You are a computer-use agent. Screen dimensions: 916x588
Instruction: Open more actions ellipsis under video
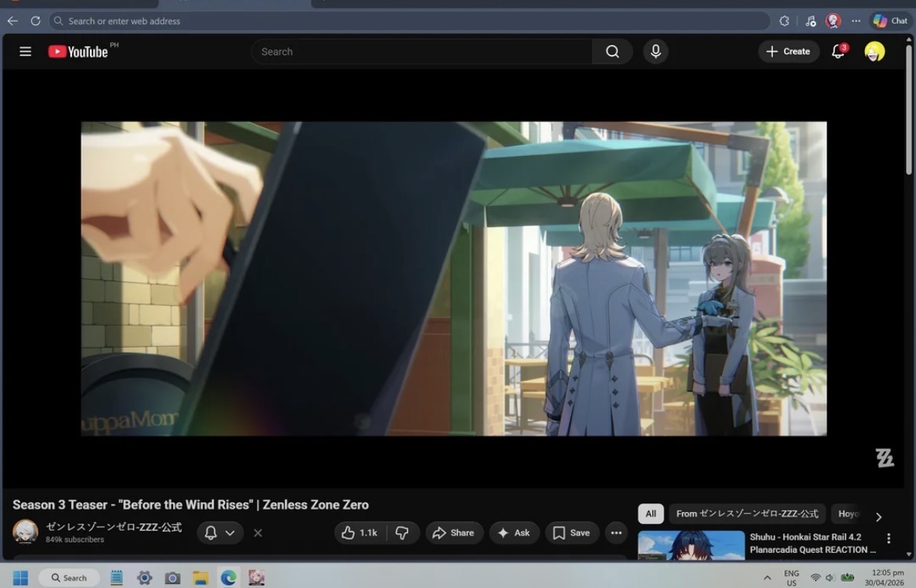[x=615, y=532]
